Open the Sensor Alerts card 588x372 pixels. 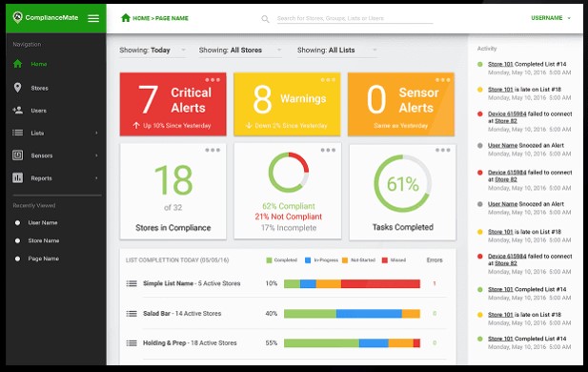click(401, 104)
